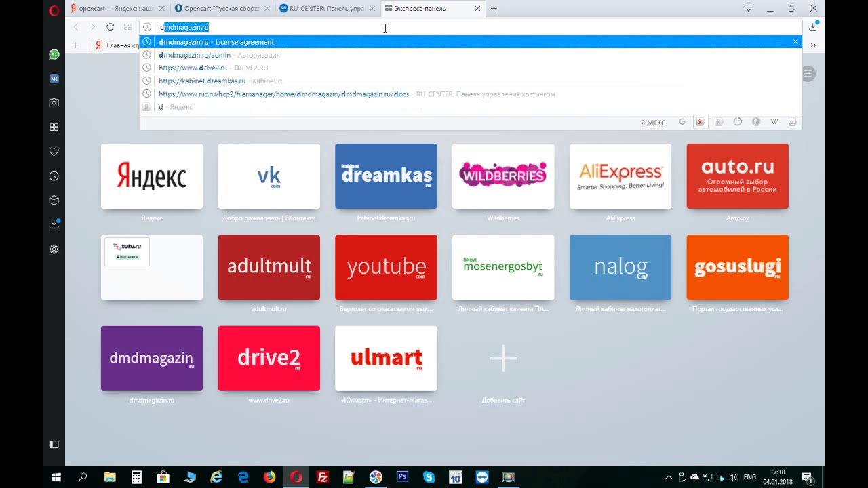Open Firefox from the taskbar
The image size is (868, 488).
click(x=270, y=477)
